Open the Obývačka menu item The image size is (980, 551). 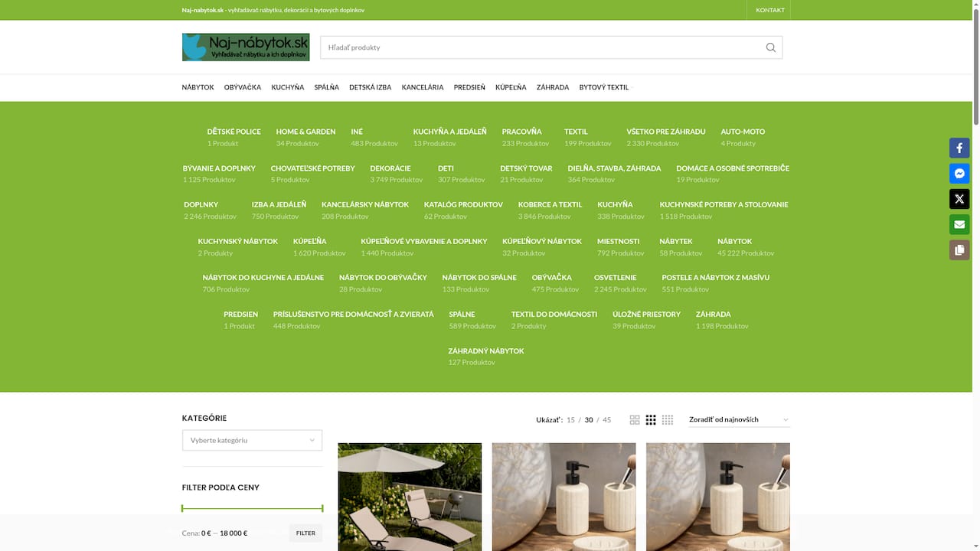pos(243,87)
